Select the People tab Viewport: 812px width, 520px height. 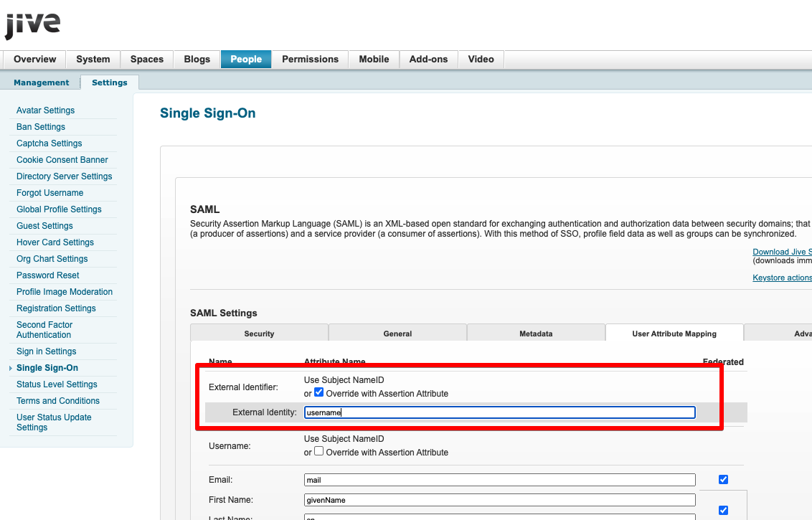pyautogui.click(x=246, y=59)
